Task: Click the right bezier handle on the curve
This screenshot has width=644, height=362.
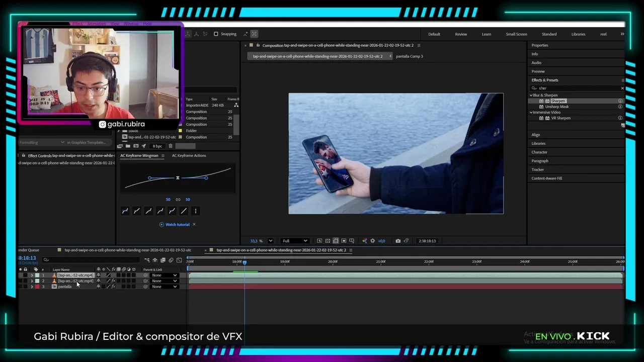Action: [206, 178]
